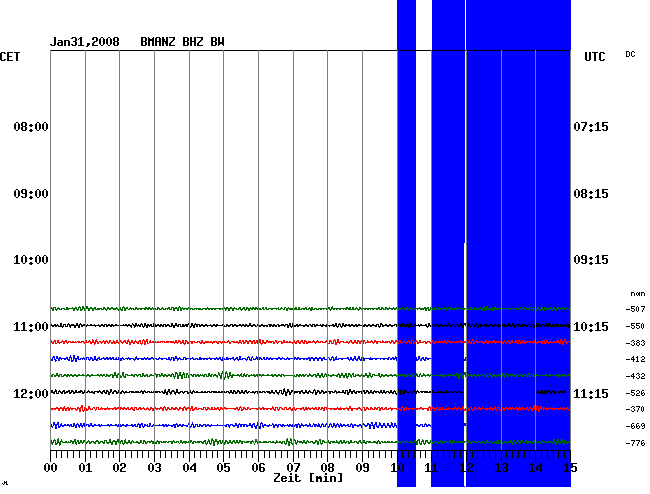The width and height of the screenshot is (650, 494).
Task: Click the UTC timezone label
Action: pyautogui.click(x=595, y=57)
